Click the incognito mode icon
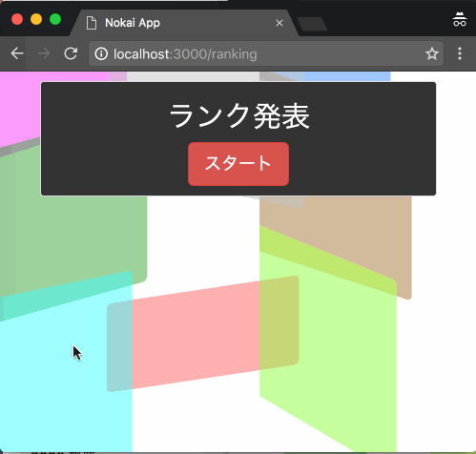The width and height of the screenshot is (476, 454). click(460, 19)
